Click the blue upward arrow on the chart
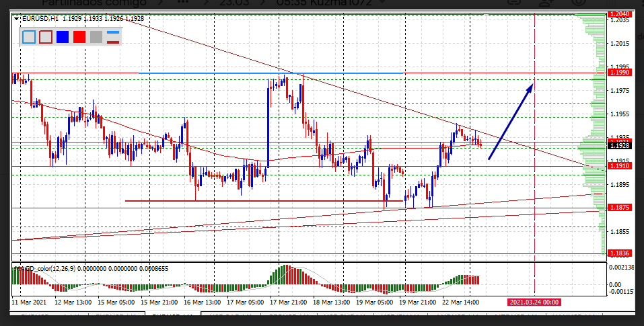 coord(511,120)
